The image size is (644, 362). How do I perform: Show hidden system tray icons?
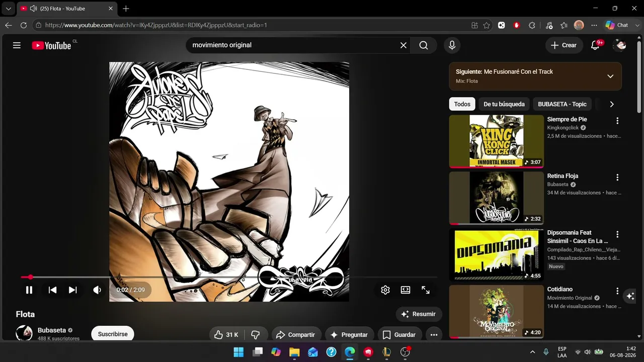[532, 352]
